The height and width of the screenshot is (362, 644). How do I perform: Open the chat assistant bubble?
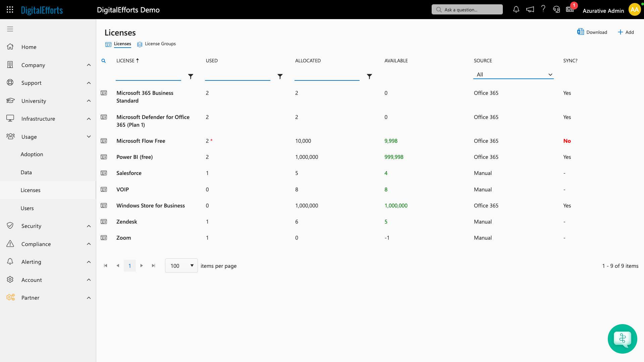623,339
